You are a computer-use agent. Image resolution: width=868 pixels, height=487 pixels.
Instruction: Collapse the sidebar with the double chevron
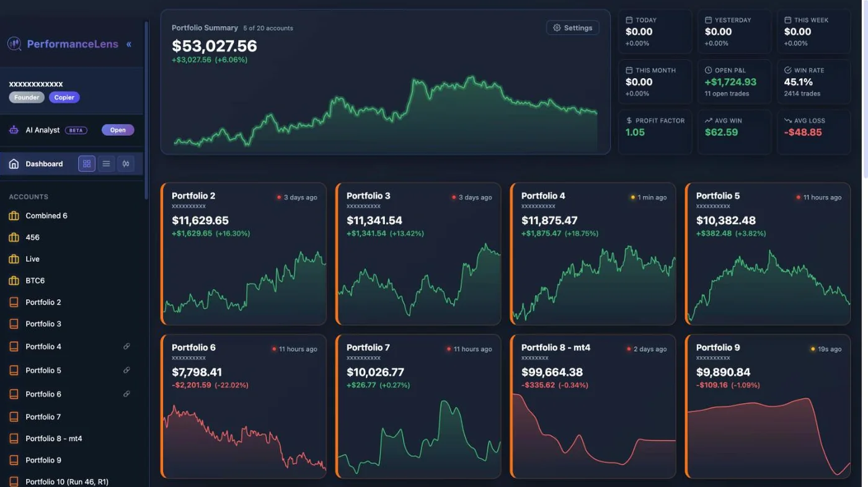click(129, 44)
